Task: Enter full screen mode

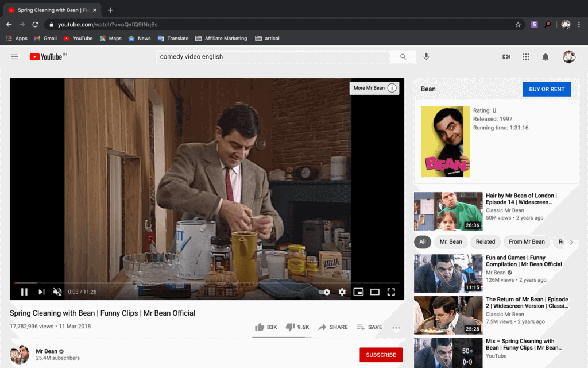Action: click(x=391, y=292)
